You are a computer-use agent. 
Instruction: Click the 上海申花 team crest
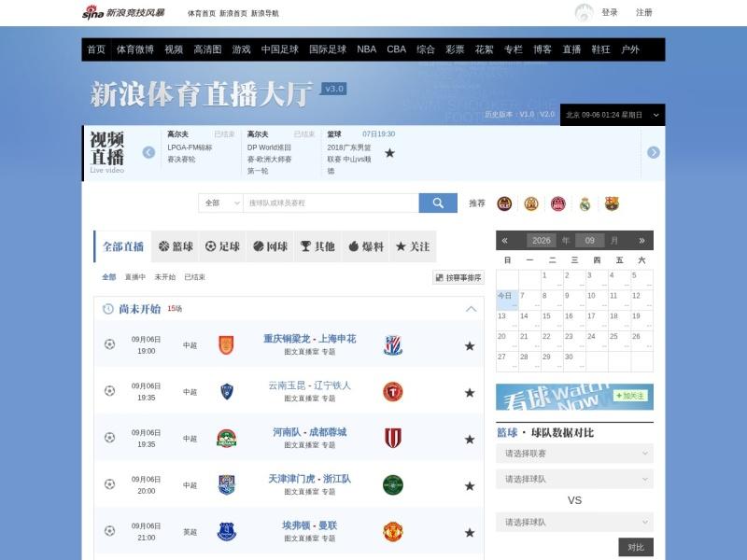coord(393,345)
